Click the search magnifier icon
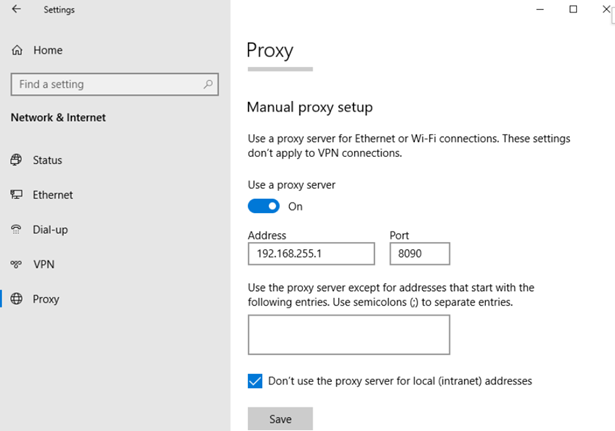615x431 pixels. [209, 85]
